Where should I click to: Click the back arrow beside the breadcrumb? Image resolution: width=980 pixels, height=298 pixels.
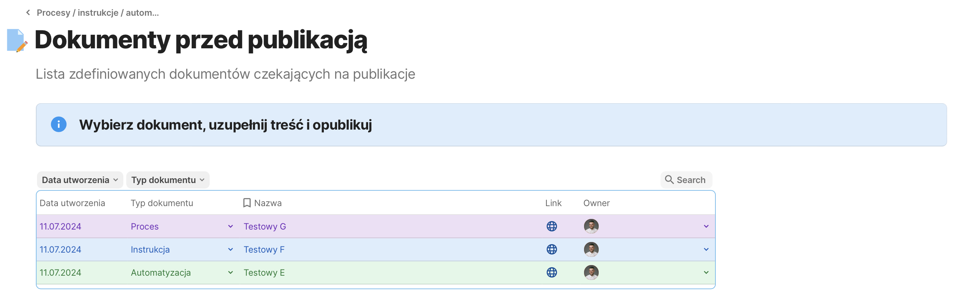point(28,12)
